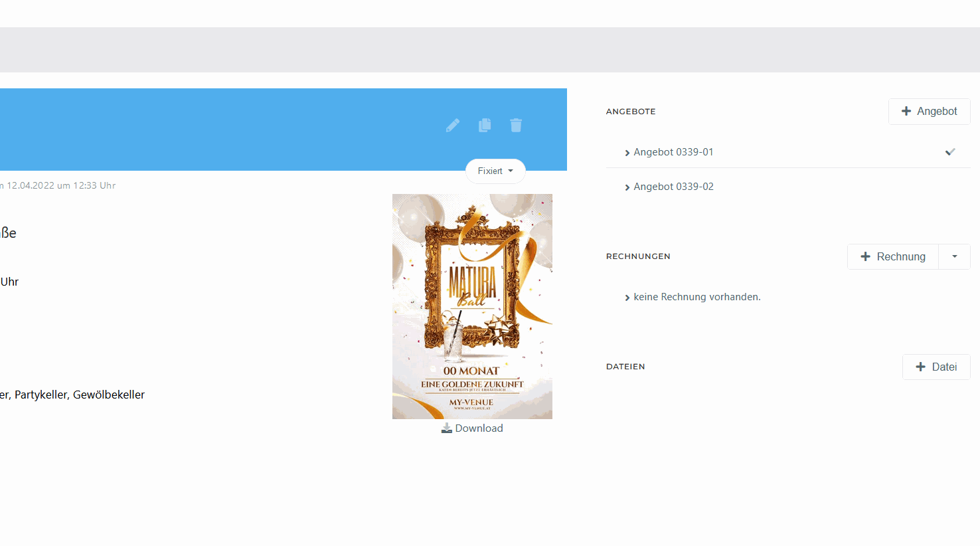Viewport: 980px width, 546px height.
Task: Open Angebot 0339-02 entry
Action: 673,187
